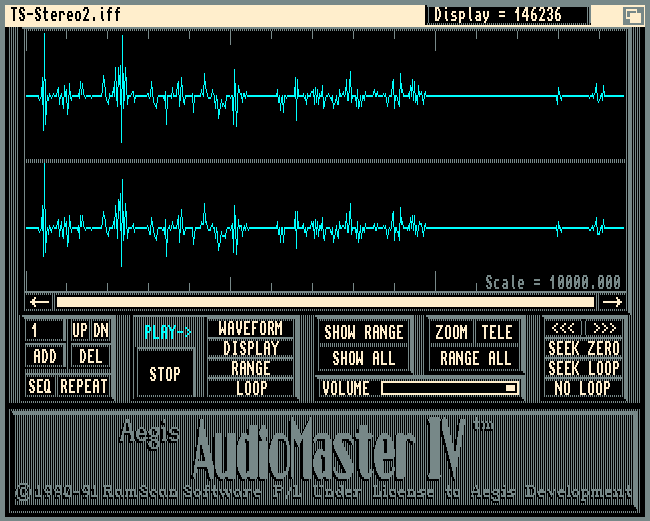Click the RANGE ALL button
This screenshot has width=650, height=521.
click(475, 359)
